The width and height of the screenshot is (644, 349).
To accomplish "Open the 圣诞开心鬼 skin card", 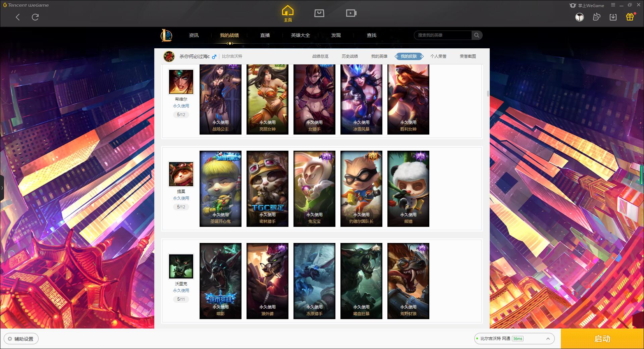I will 220,189.
